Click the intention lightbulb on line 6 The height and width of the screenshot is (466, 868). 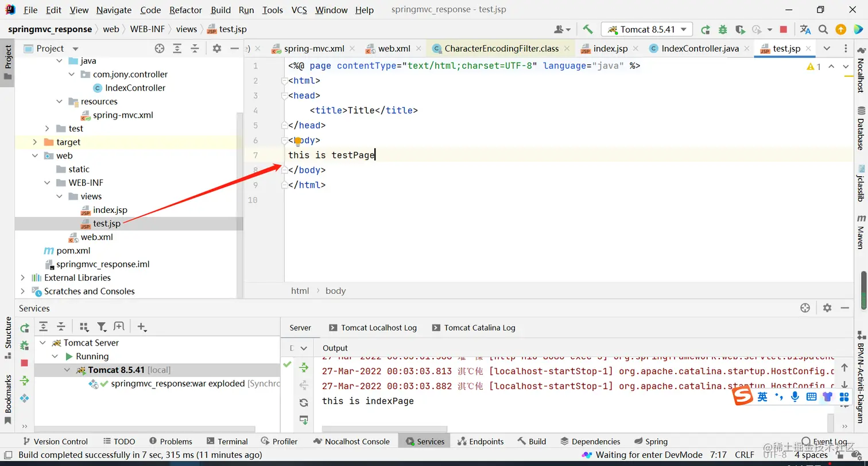click(297, 141)
